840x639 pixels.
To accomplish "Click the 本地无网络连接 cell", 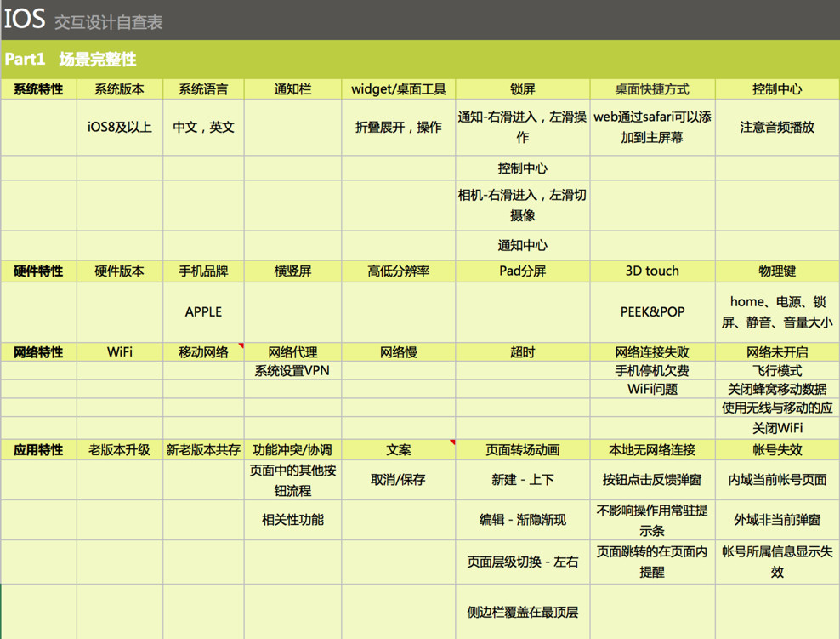I will coord(652,450).
